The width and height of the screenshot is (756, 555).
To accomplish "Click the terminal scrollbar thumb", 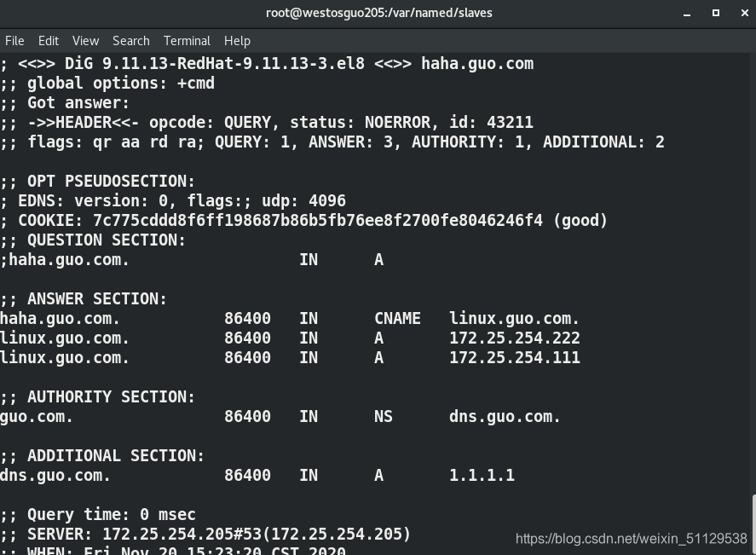I will coord(753,524).
